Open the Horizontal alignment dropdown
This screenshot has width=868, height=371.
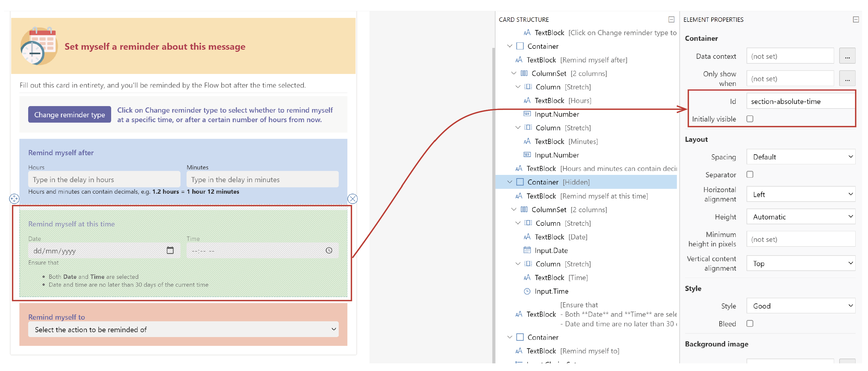[x=800, y=194]
